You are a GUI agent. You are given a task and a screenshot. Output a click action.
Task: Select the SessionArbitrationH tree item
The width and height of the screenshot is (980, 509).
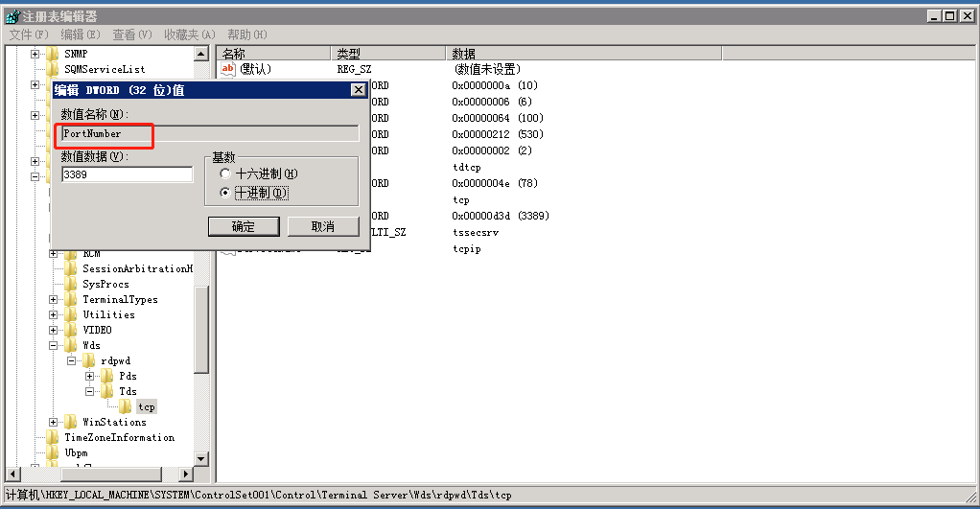[137, 268]
